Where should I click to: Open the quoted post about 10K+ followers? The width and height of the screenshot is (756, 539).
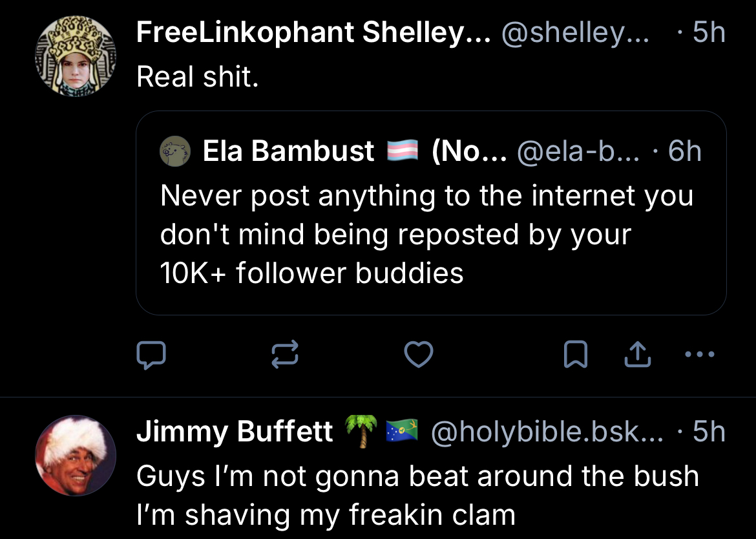coord(426,234)
